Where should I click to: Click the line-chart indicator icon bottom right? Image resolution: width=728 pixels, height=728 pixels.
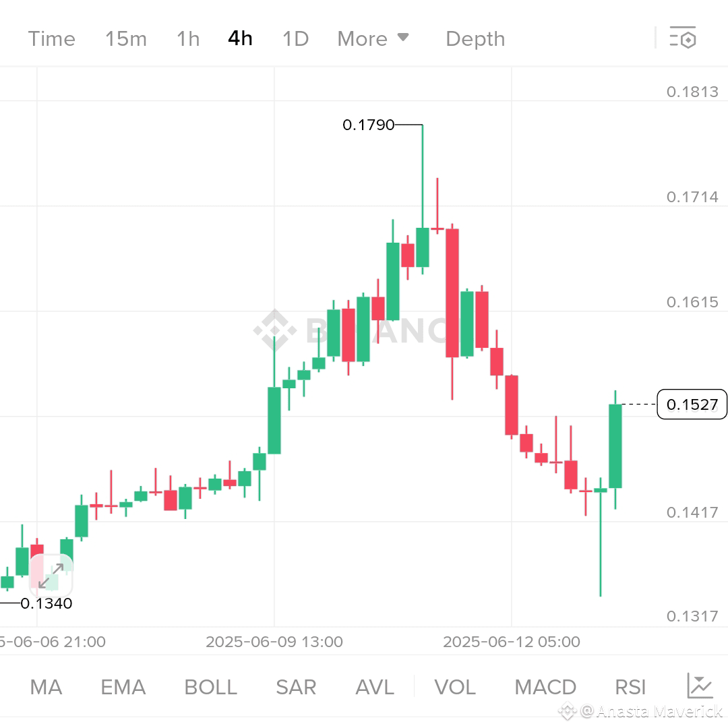[700, 686]
